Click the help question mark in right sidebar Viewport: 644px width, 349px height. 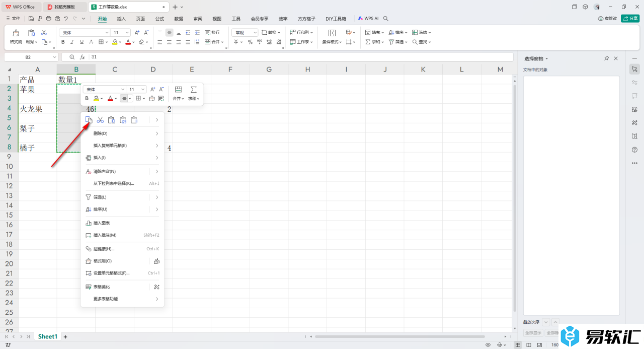tap(634, 150)
